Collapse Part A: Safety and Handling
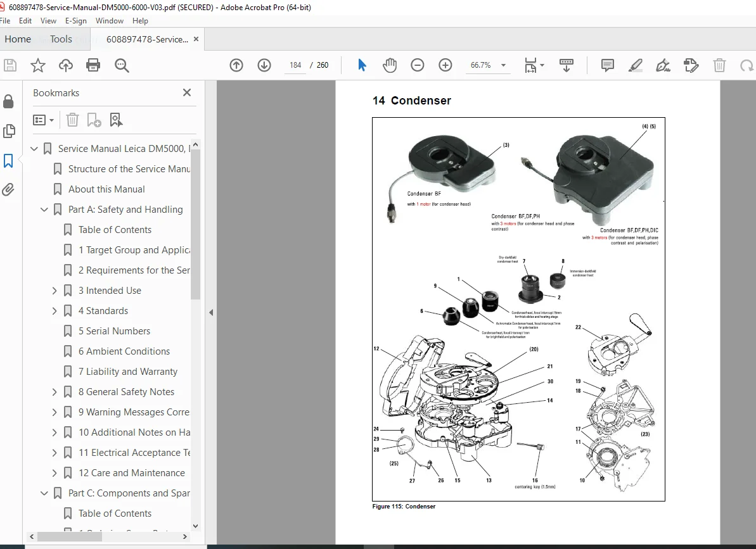Image resolution: width=756 pixels, height=549 pixels. click(x=44, y=210)
